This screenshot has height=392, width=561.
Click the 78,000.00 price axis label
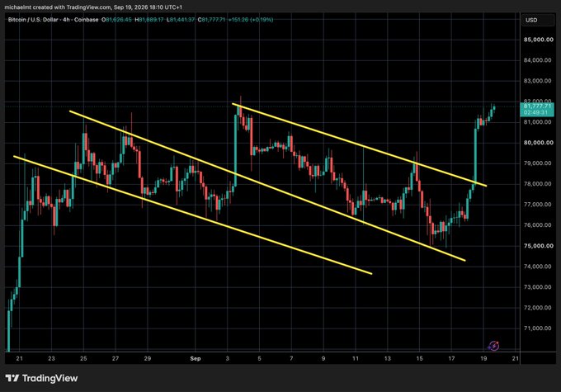[538, 184]
